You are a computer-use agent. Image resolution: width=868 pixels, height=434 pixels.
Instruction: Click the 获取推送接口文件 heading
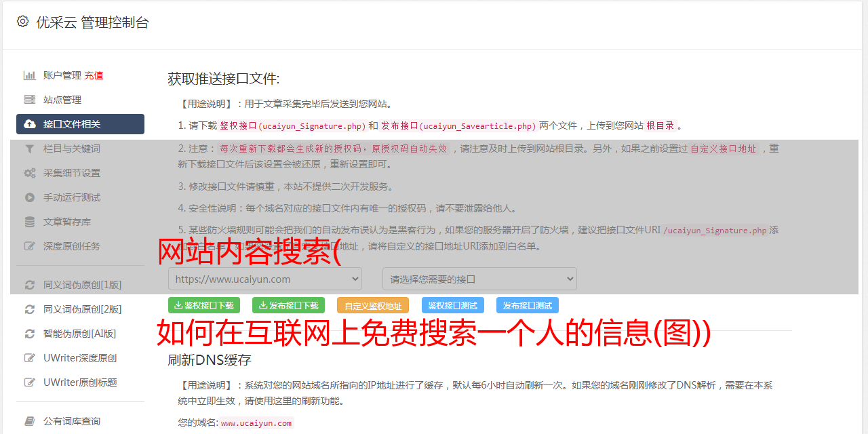click(x=224, y=79)
